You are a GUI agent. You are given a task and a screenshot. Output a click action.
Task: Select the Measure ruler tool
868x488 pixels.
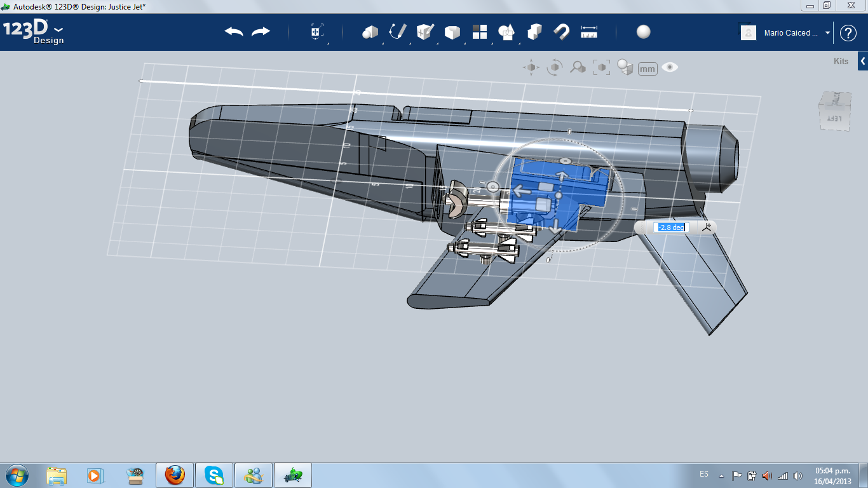(x=589, y=32)
